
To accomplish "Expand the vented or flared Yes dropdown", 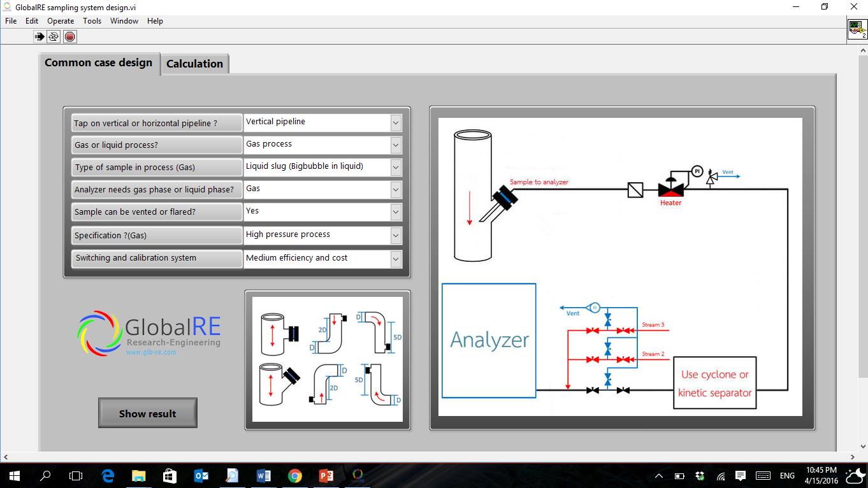I will click(396, 212).
